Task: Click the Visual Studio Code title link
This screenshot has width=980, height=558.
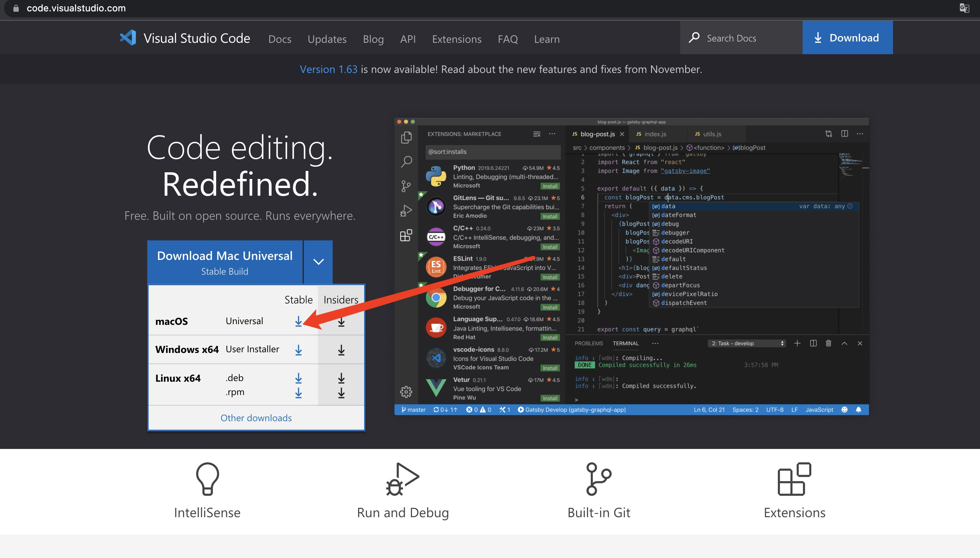Action: pos(197,38)
